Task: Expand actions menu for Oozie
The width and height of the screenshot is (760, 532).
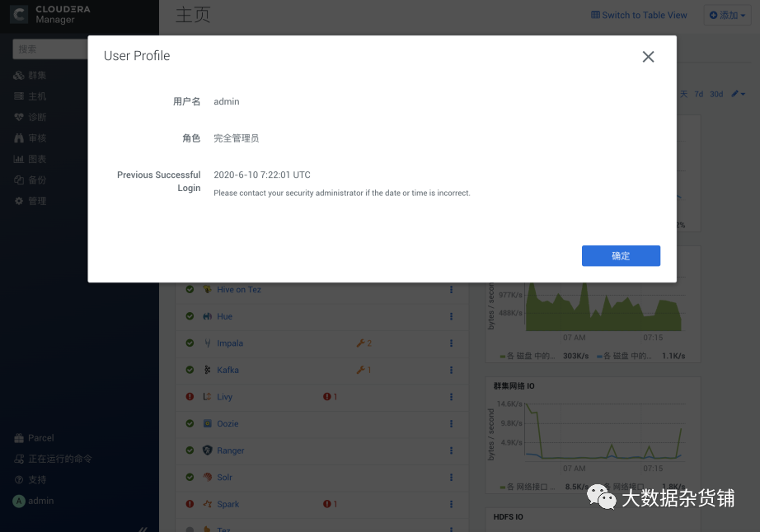Action: (451, 423)
